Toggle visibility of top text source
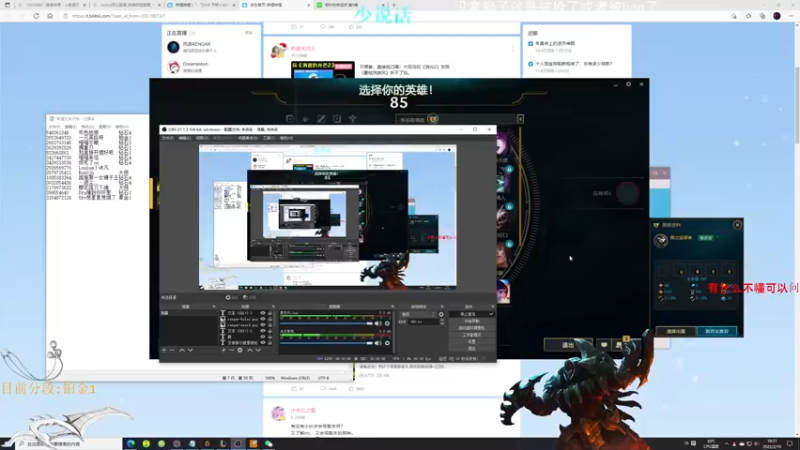The width and height of the screenshot is (800, 450). point(263,313)
